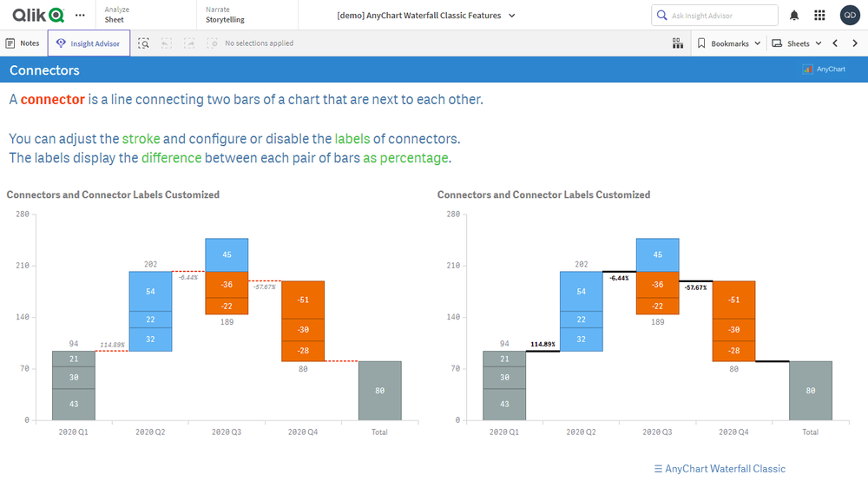Click the QD user profile avatar
Image resolution: width=868 pixels, height=488 pixels.
tap(850, 16)
